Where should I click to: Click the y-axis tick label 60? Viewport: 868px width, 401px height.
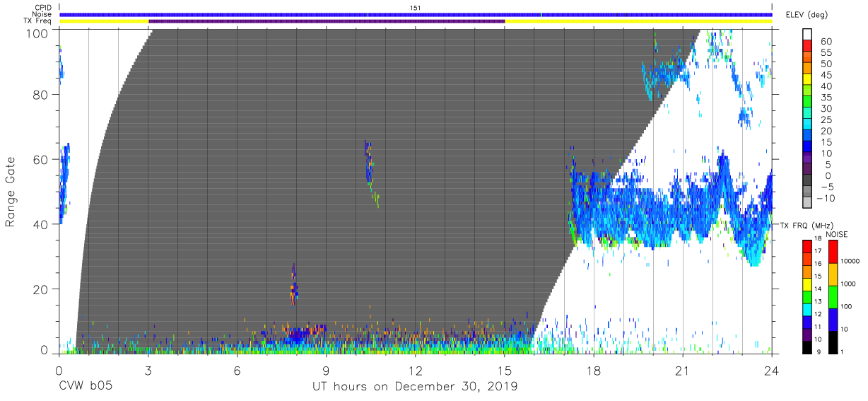point(42,160)
